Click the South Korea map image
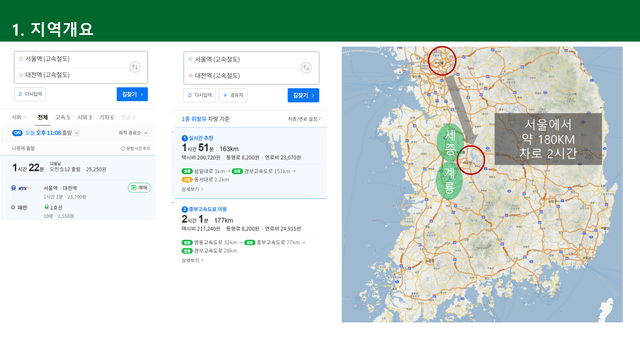The width and height of the screenshot is (640, 360). click(482, 184)
